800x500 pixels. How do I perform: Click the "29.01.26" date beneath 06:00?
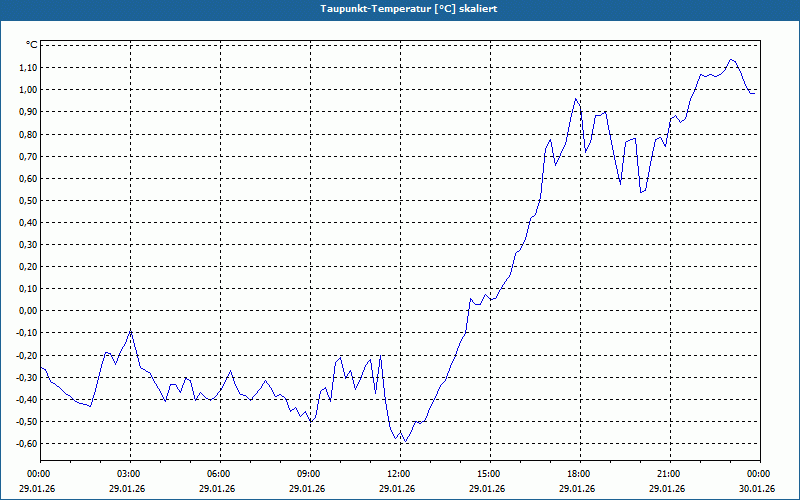tap(217, 488)
